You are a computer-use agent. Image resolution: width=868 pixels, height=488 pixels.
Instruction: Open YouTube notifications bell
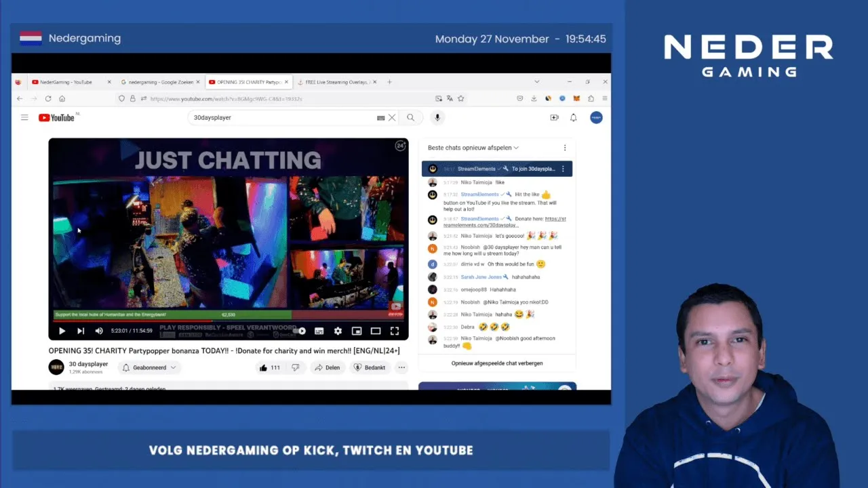[573, 117]
